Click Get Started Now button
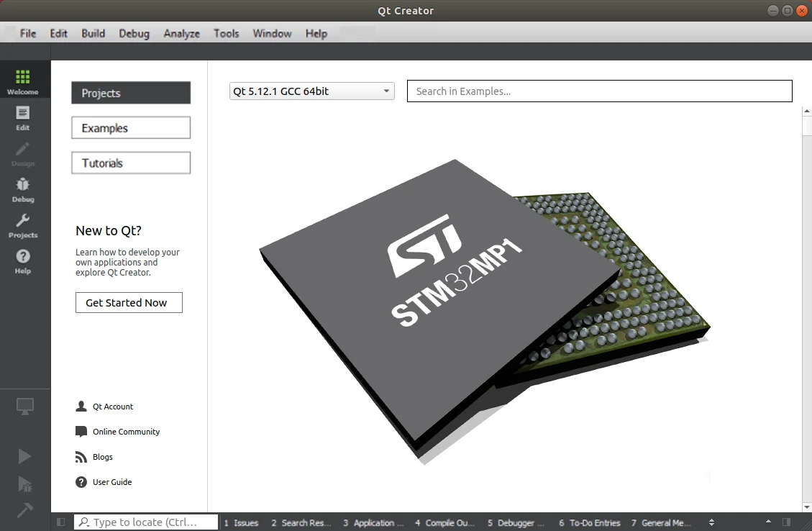 pos(129,303)
